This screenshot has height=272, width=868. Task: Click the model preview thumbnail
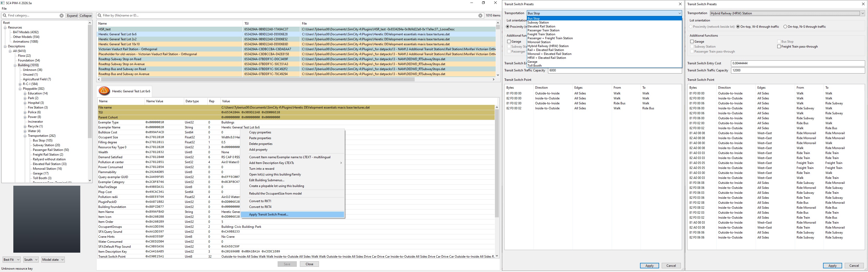point(47,219)
